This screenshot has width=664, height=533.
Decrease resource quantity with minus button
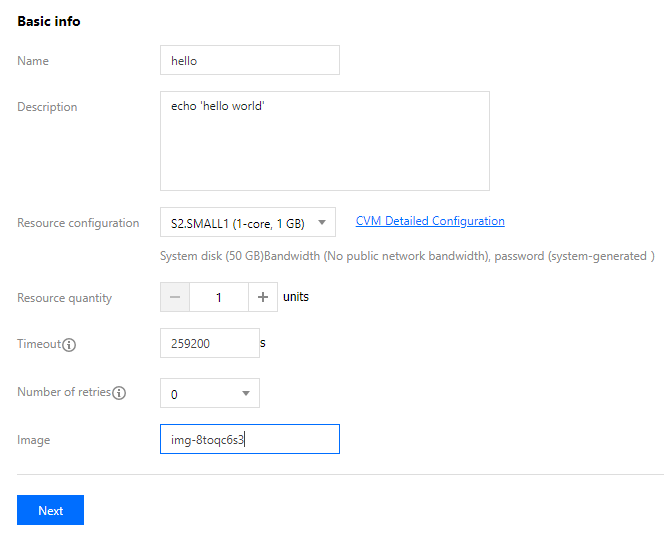pos(174,297)
